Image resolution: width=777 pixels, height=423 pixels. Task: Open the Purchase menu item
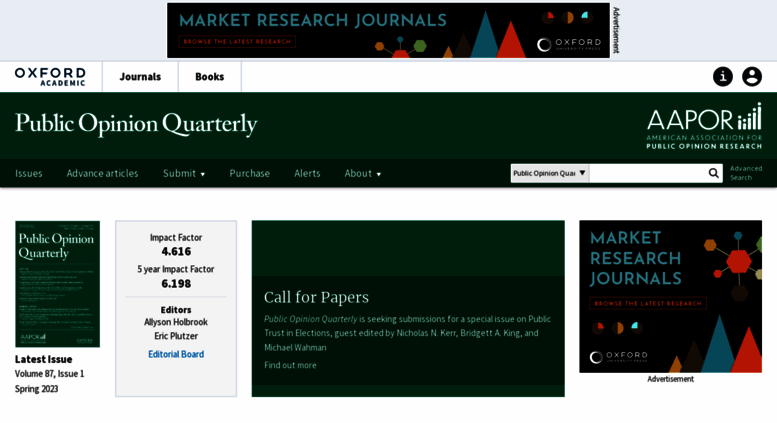(x=250, y=173)
